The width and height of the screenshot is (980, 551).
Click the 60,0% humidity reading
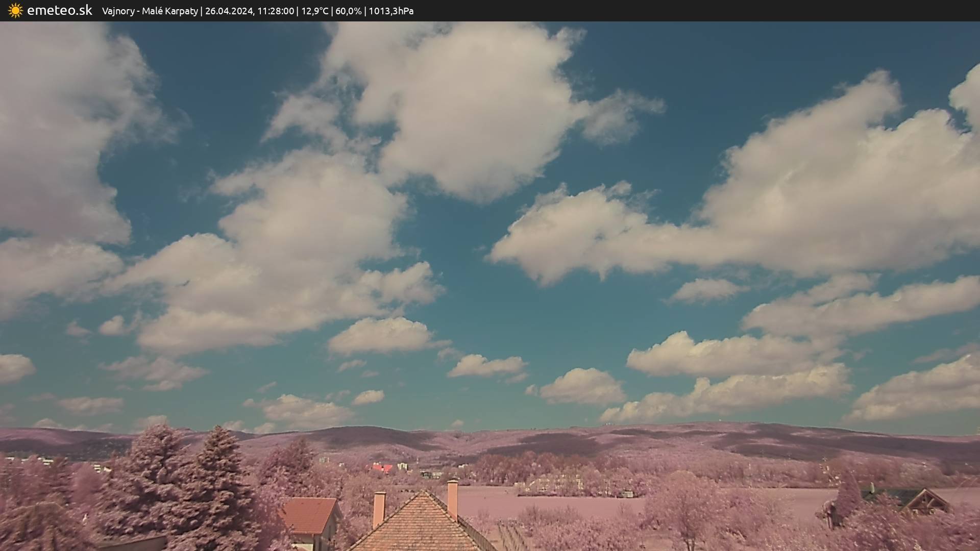click(x=348, y=11)
